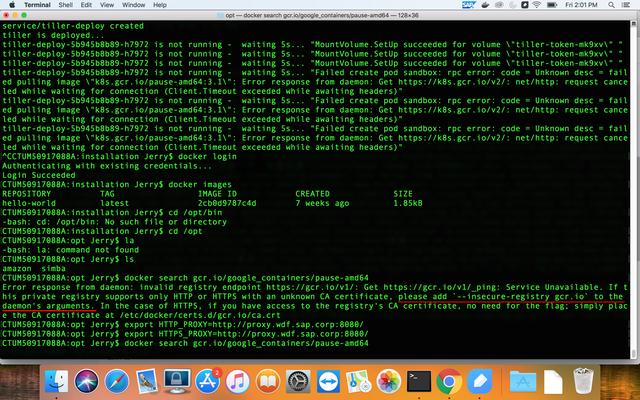Image resolution: width=640 pixels, height=400 pixels.
Task: Click the 'hello-world' repository name
Action: pos(29,203)
